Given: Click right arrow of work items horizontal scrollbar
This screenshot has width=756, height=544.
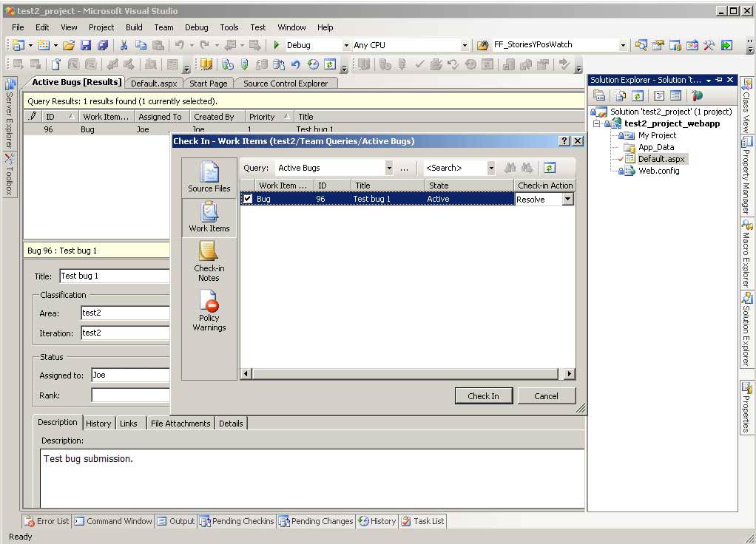Looking at the screenshot, I should coord(570,373).
